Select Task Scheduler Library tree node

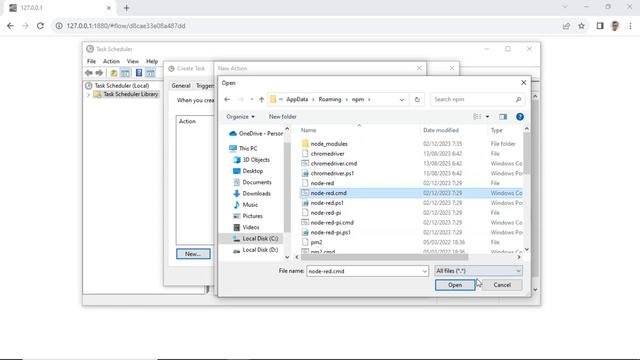click(130, 94)
